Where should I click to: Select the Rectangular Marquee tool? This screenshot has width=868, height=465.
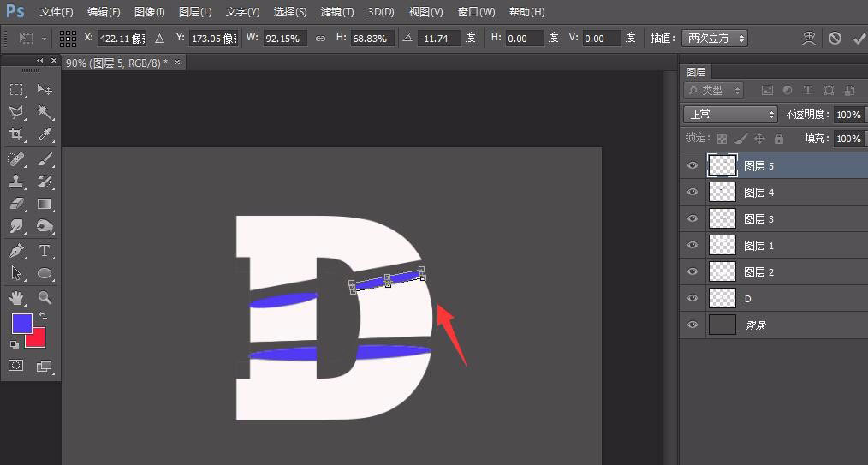coord(16,89)
